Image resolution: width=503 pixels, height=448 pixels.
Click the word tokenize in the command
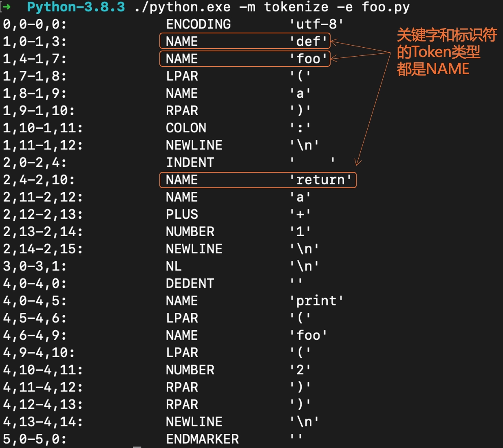tap(296, 7)
